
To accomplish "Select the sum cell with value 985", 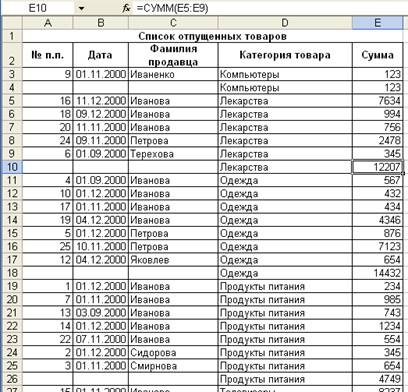I will pos(377,299).
